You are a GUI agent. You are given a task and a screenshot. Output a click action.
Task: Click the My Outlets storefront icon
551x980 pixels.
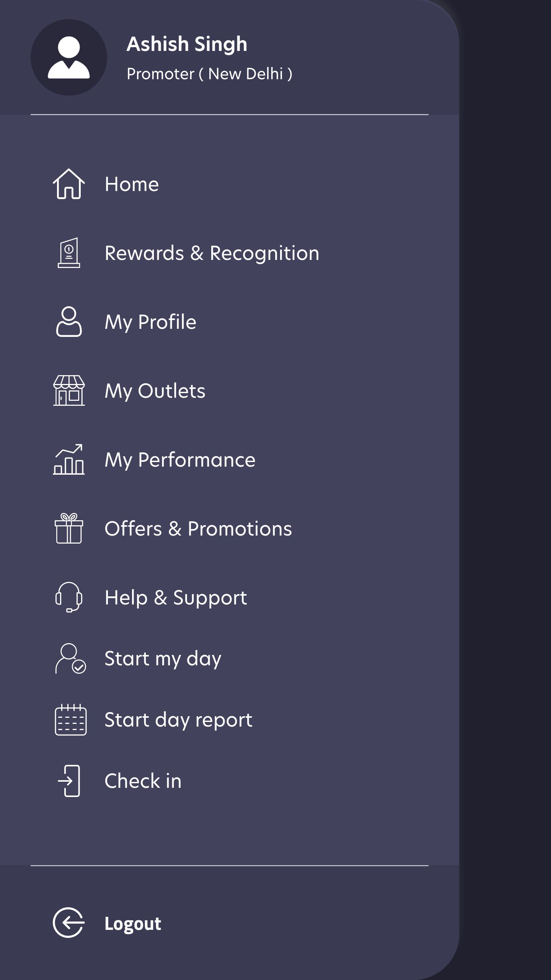click(x=69, y=391)
